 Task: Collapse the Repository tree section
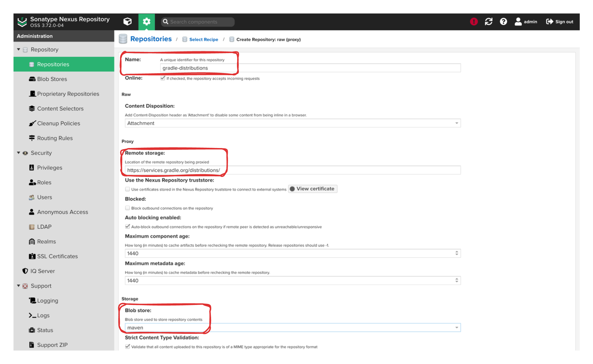[19, 49]
